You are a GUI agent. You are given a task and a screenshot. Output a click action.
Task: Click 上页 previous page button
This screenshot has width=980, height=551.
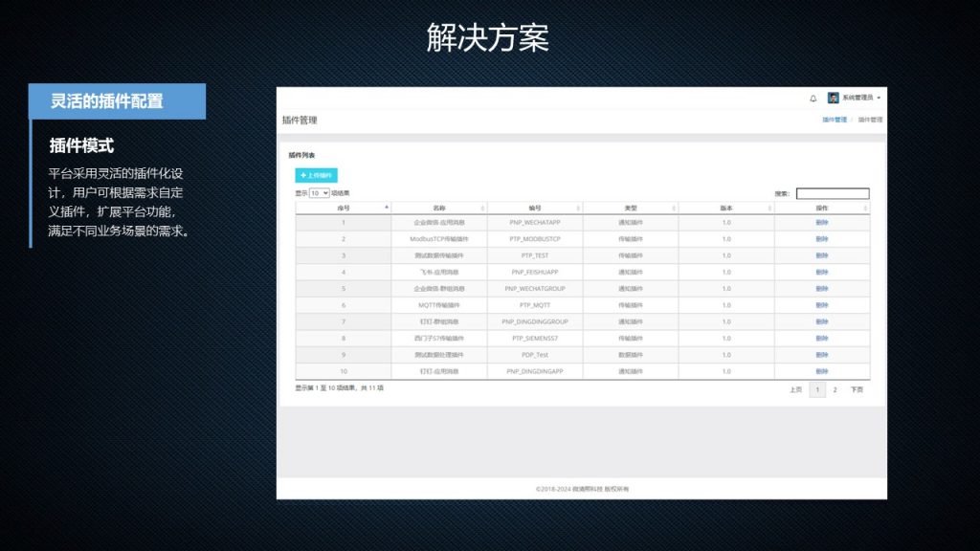pos(795,389)
